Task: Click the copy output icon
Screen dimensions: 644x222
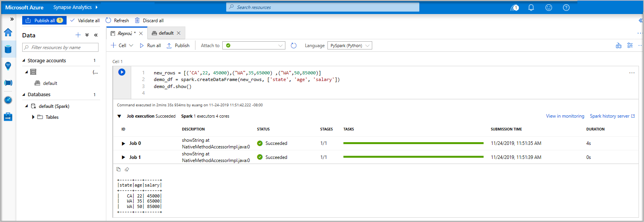Action: 118,169
